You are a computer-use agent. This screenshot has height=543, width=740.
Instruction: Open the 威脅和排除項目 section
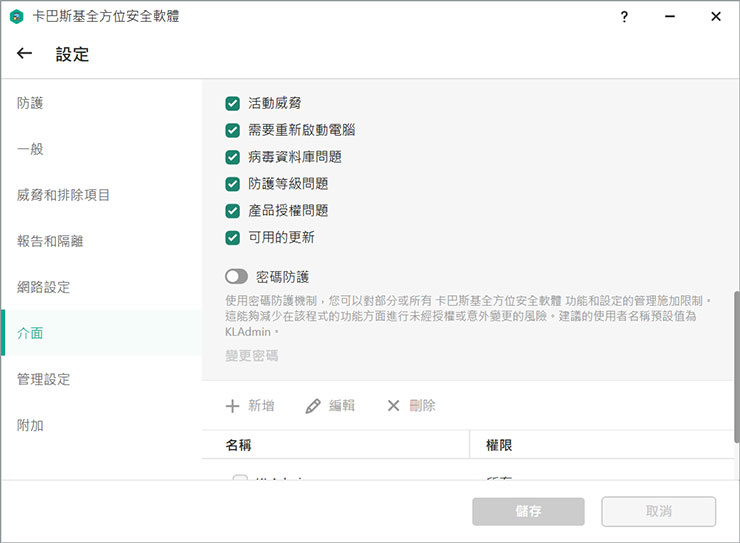pos(101,195)
